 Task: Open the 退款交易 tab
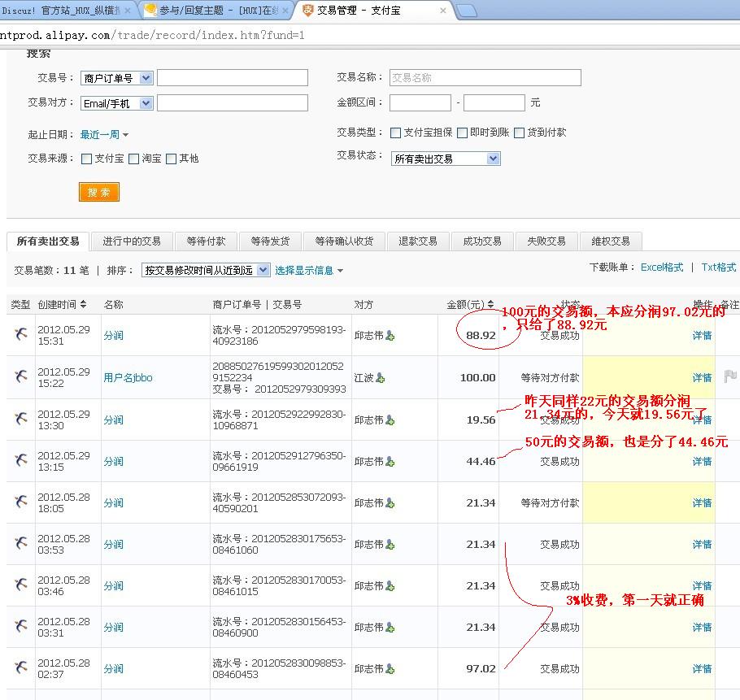(418, 241)
